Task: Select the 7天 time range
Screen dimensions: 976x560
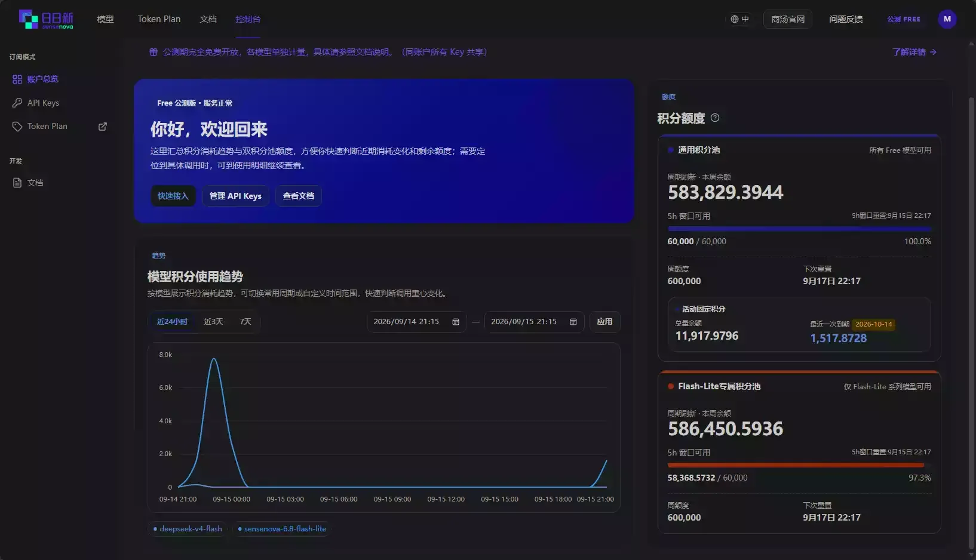Action: 245,322
